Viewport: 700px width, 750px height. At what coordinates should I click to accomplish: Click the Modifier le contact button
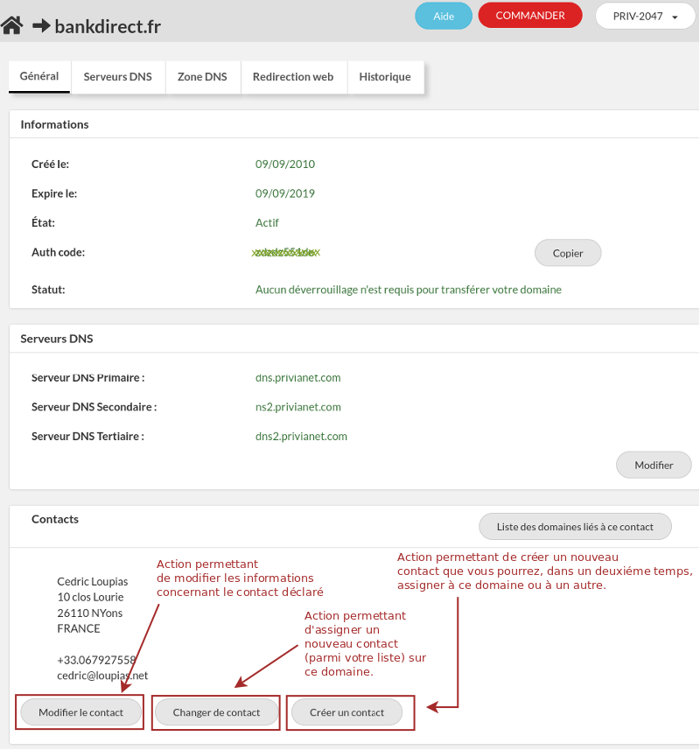(x=80, y=712)
